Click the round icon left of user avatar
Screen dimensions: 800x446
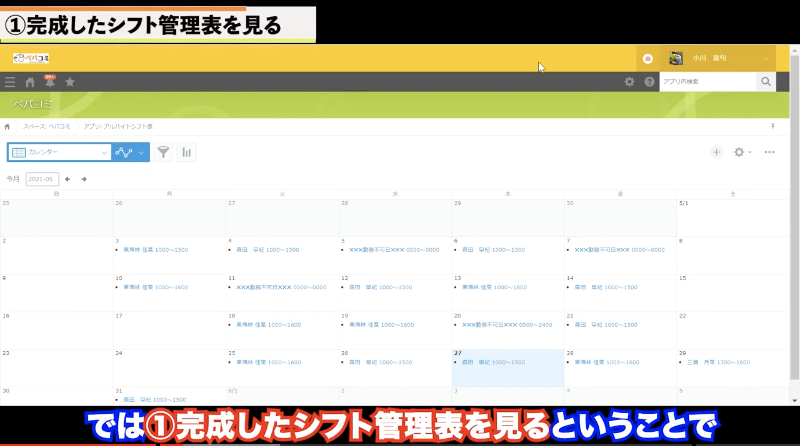[647, 59]
